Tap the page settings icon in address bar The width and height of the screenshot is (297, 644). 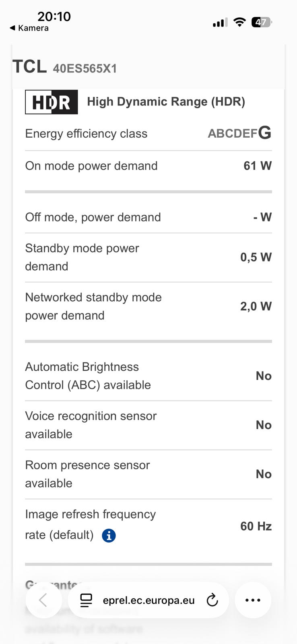tap(86, 600)
